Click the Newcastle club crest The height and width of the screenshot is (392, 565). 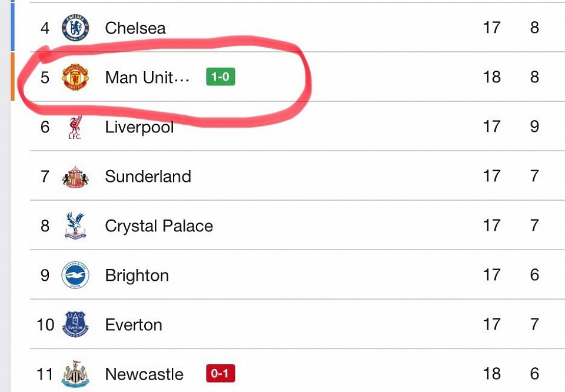point(75,374)
